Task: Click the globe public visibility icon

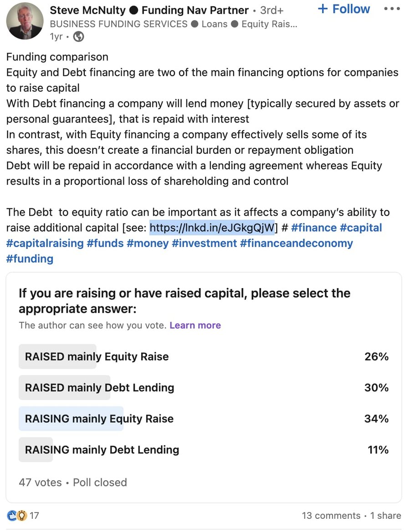Action: point(78,37)
